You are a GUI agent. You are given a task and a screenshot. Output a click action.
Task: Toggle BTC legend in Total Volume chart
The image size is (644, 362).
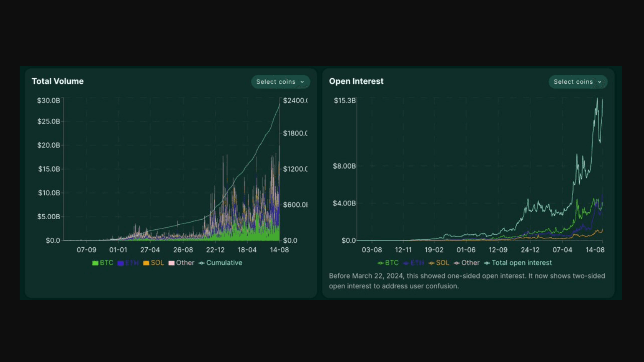click(x=103, y=263)
